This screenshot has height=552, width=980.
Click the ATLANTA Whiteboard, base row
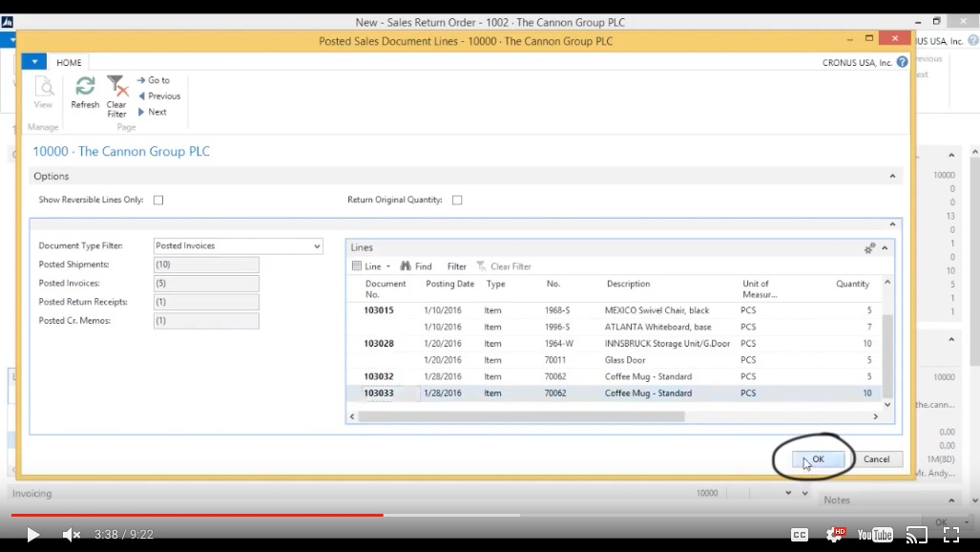(x=615, y=328)
